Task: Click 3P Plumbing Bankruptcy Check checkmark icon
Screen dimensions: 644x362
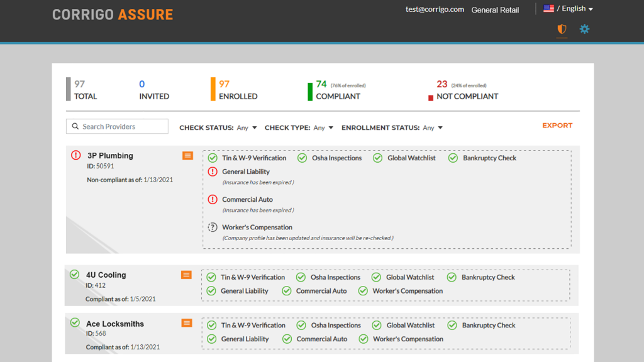Action: point(453,158)
